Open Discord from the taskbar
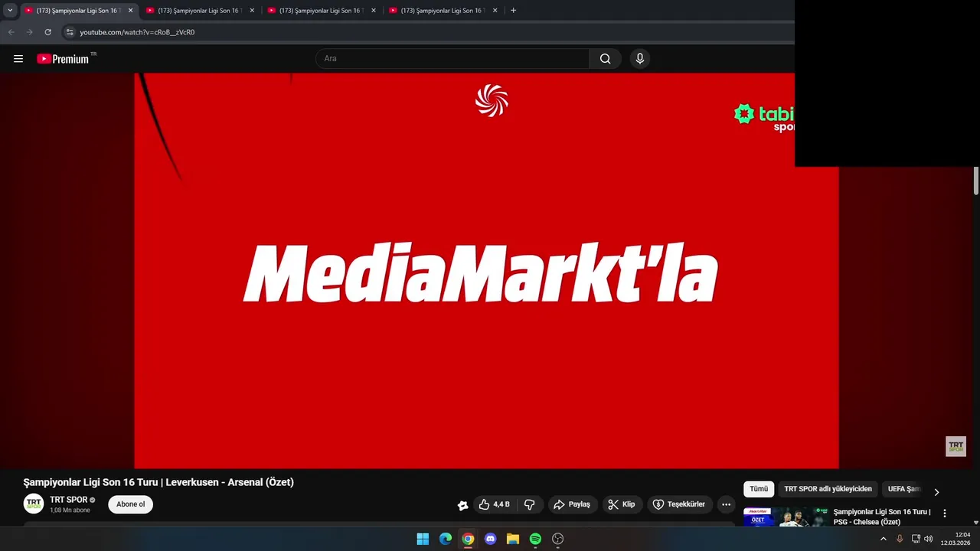This screenshot has height=551, width=980. pyautogui.click(x=491, y=539)
